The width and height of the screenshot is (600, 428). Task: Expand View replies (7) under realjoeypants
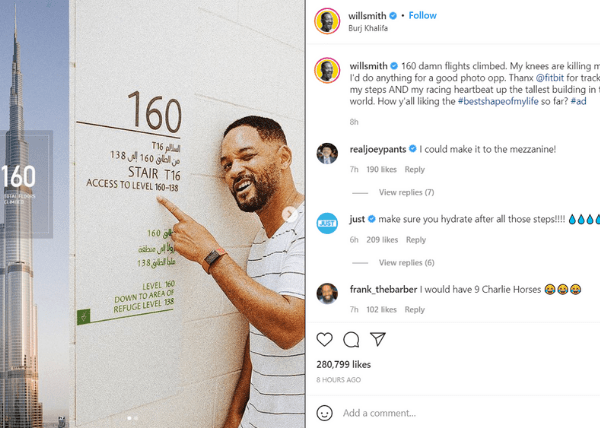406,192
